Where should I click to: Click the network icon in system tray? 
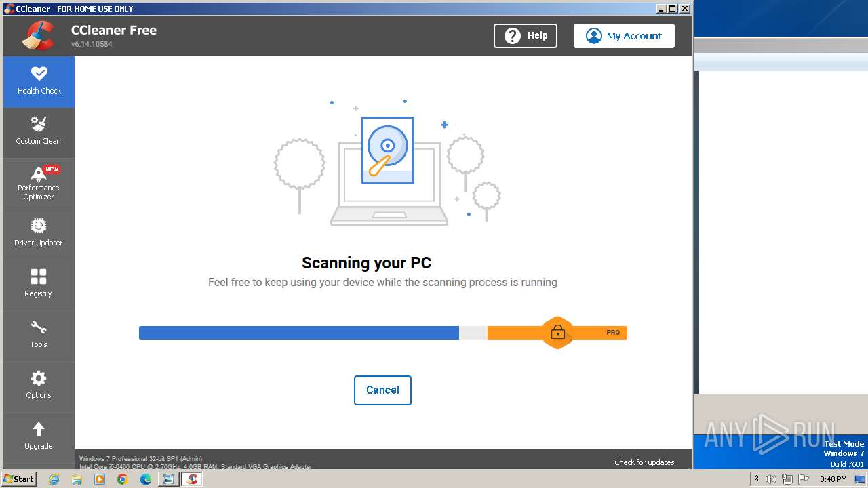[787, 479]
